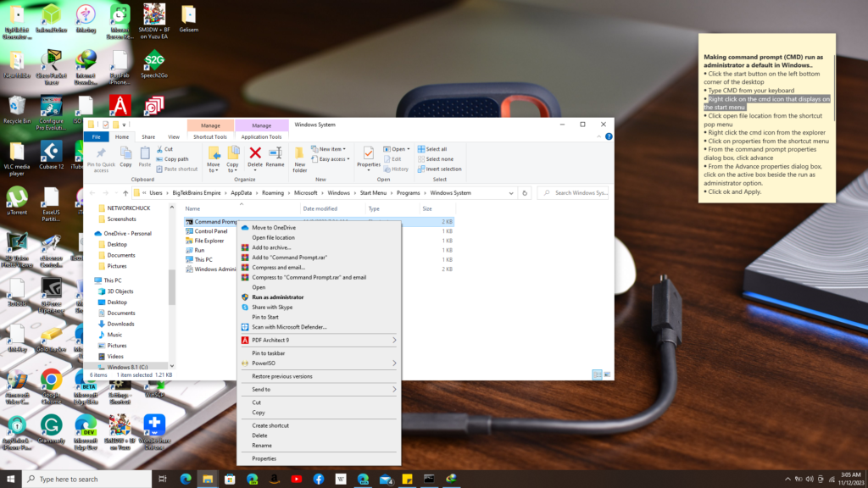
Task: Select the Google Chrome desktop icon
Action: (51, 386)
